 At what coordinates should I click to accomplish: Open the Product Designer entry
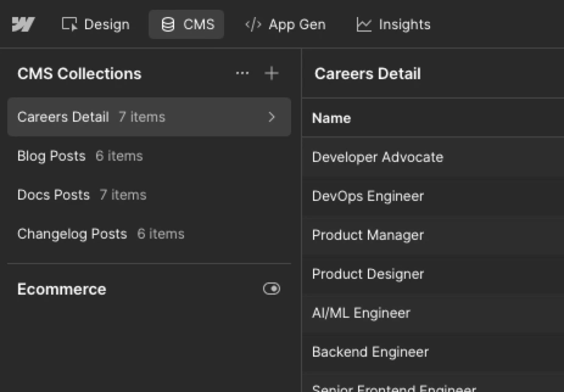tap(368, 274)
